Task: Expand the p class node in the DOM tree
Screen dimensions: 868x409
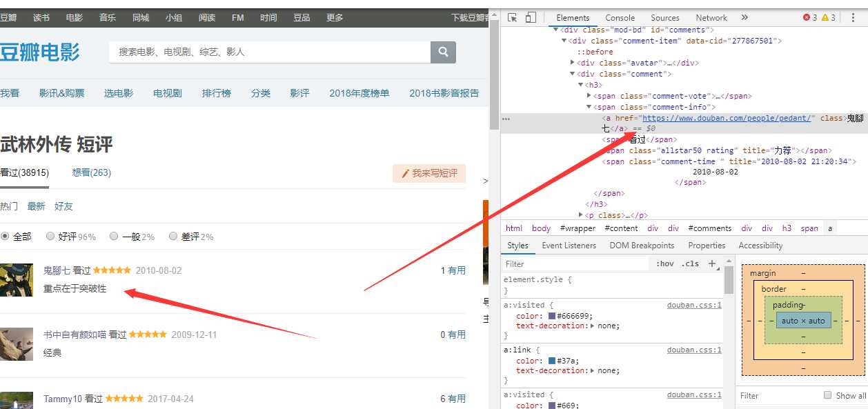Action: [580, 215]
